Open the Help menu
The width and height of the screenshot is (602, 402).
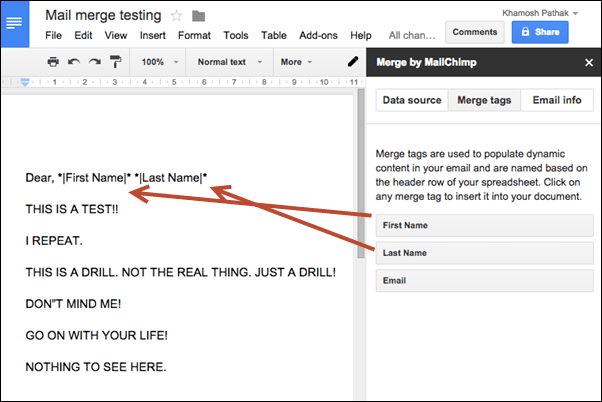(x=361, y=35)
